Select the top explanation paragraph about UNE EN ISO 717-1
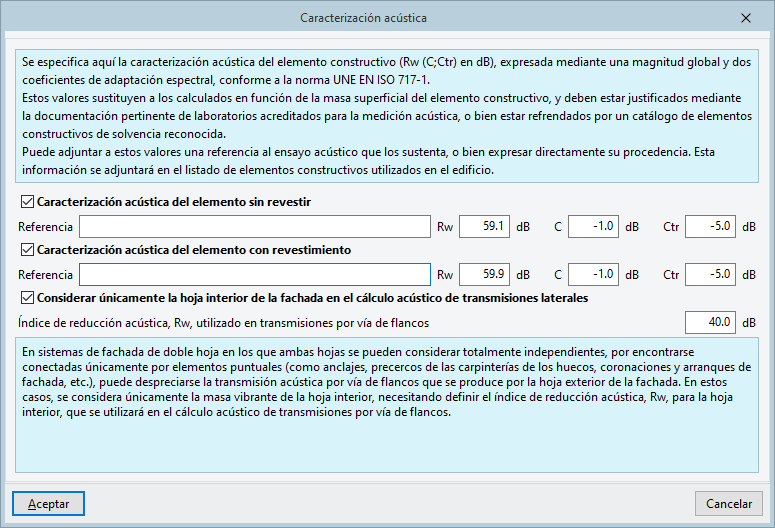 tap(387, 116)
